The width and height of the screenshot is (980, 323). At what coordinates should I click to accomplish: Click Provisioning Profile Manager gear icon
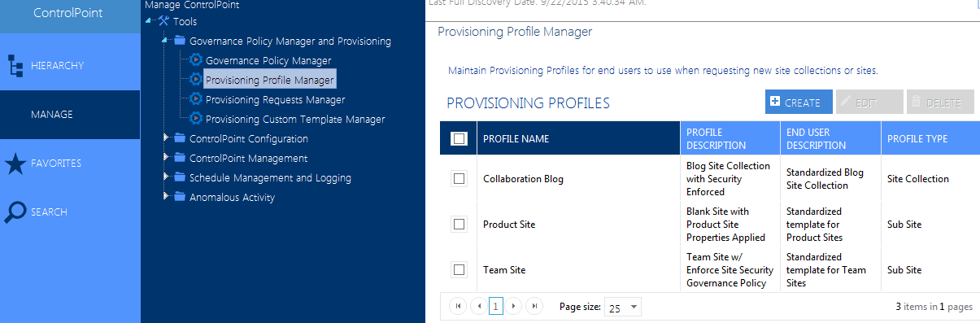tap(195, 79)
